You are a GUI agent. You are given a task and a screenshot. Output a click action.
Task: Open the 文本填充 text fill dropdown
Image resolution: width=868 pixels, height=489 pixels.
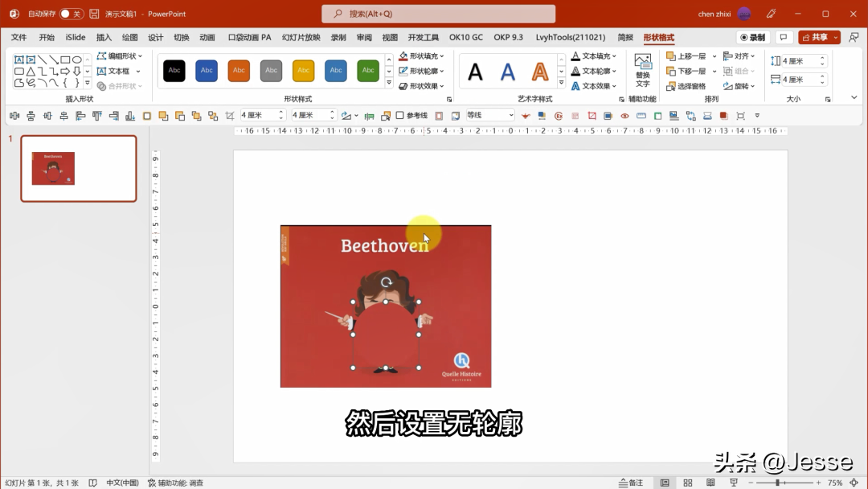(593, 56)
